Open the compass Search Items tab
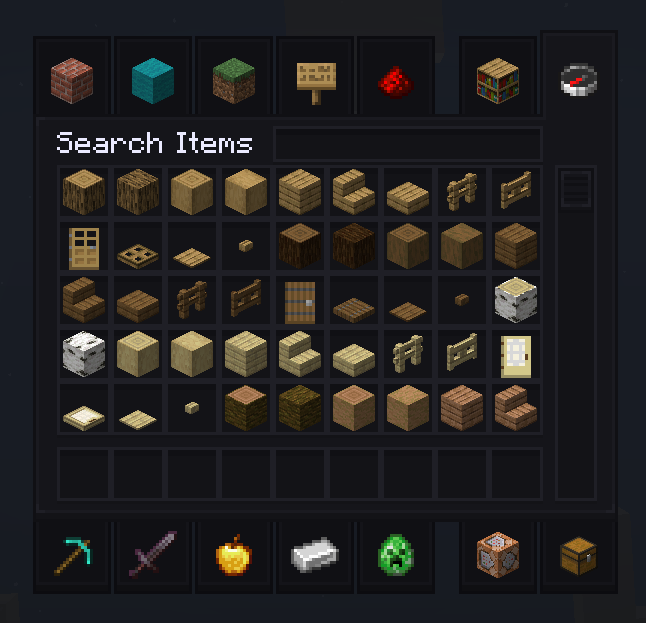This screenshot has height=623, width=646. pyautogui.click(x=579, y=74)
